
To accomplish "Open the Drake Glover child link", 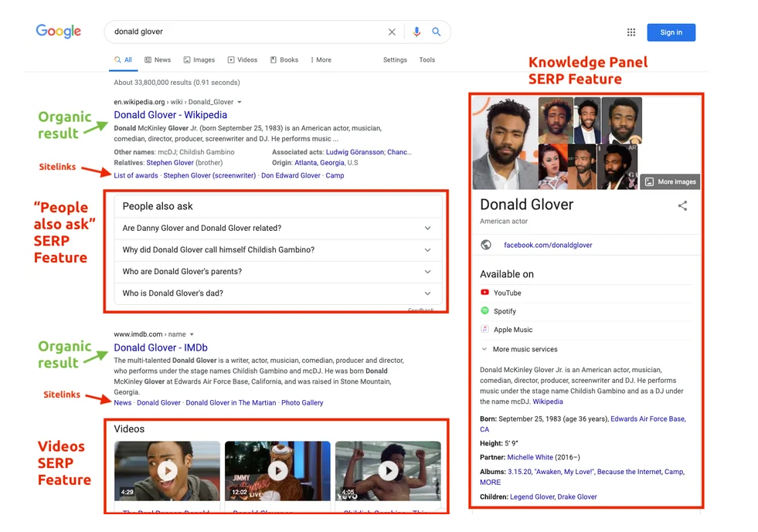I will point(577,496).
